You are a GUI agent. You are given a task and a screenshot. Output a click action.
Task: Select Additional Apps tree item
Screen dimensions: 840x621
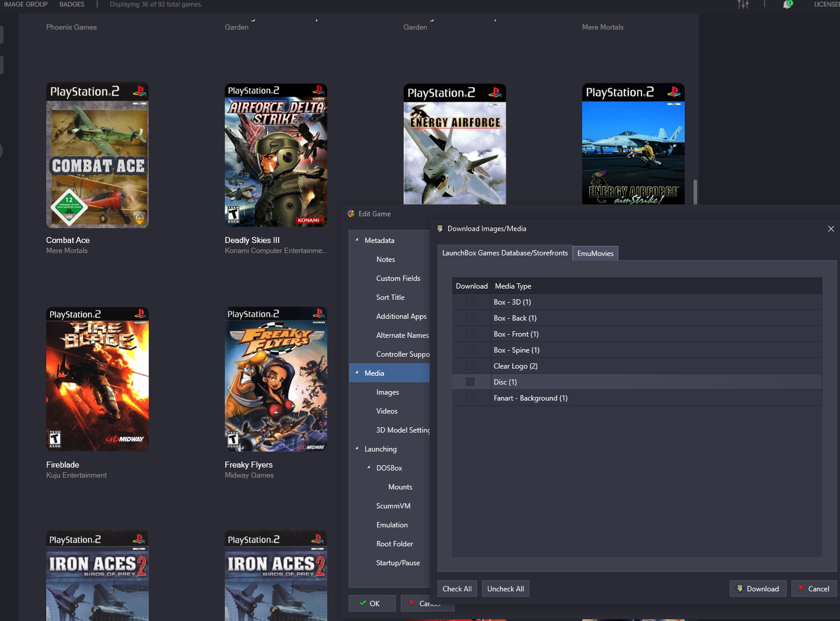tap(401, 316)
